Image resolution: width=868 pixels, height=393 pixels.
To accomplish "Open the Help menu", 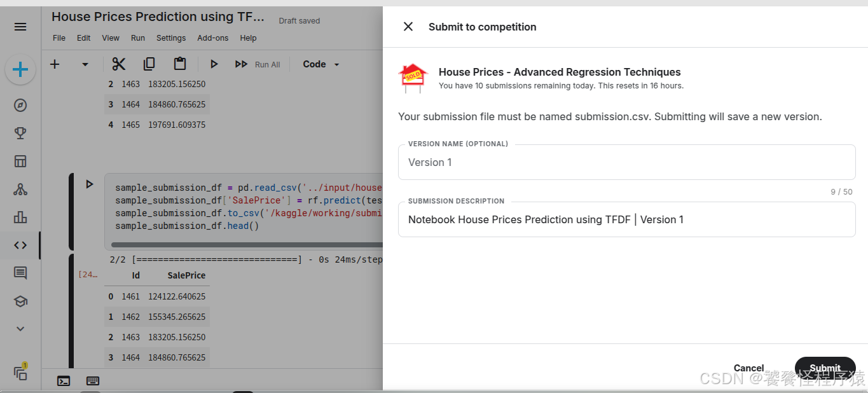I will tap(249, 38).
